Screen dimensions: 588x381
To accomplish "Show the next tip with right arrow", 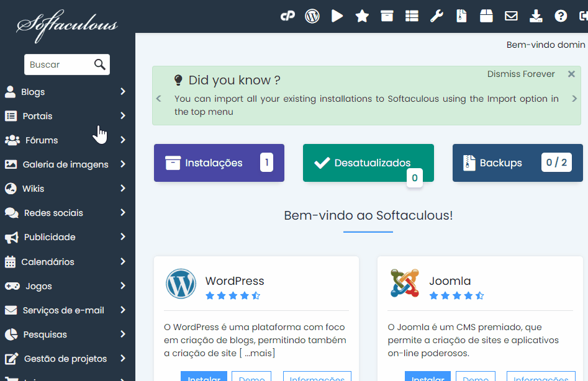I will click(574, 99).
